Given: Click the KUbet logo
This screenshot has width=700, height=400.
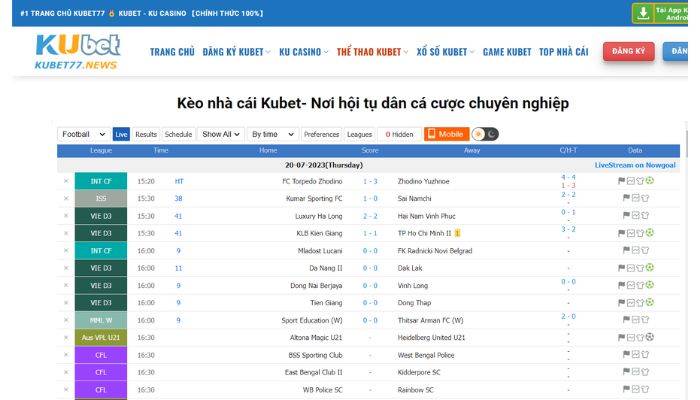Looking at the screenshot, I should pyautogui.click(x=77, y=51).
